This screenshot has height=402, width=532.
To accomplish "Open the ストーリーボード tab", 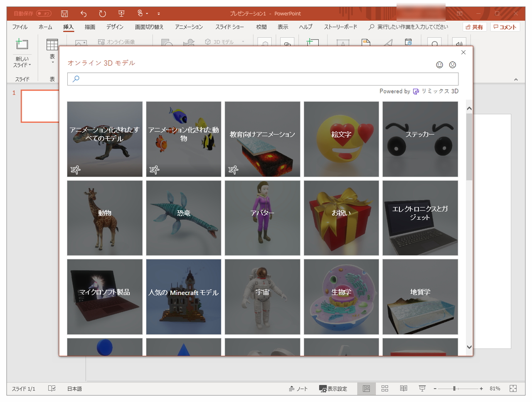I will coord(340,27).
